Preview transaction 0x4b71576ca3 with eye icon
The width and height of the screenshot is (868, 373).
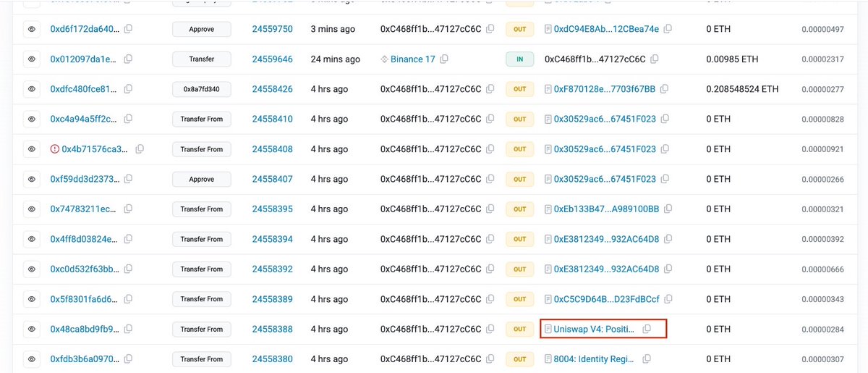click(x=32, y=149)
